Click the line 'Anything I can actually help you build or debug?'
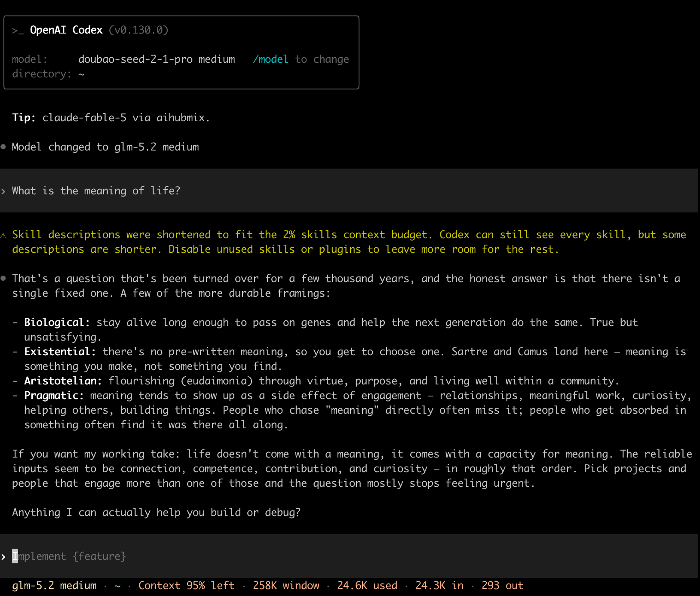This screenshot has width=700, height=596. (156, 513)
